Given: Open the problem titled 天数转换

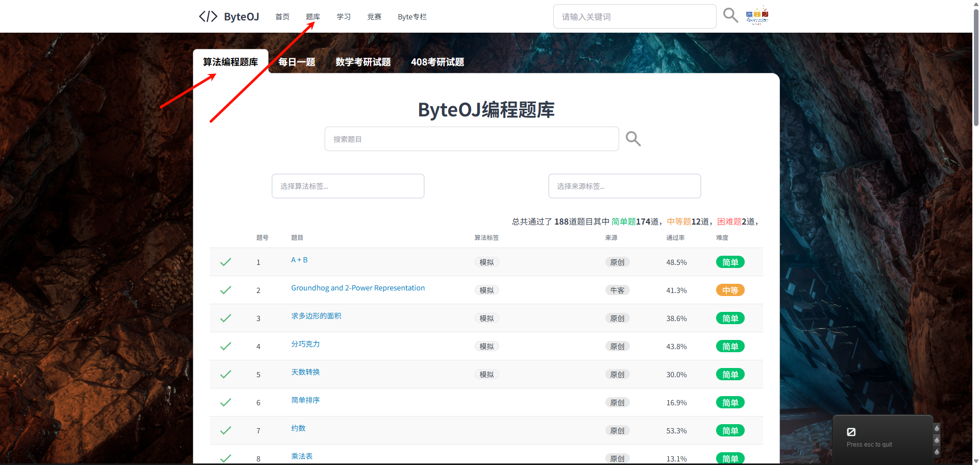Looking at the screenshot, I should coord(305,372).
